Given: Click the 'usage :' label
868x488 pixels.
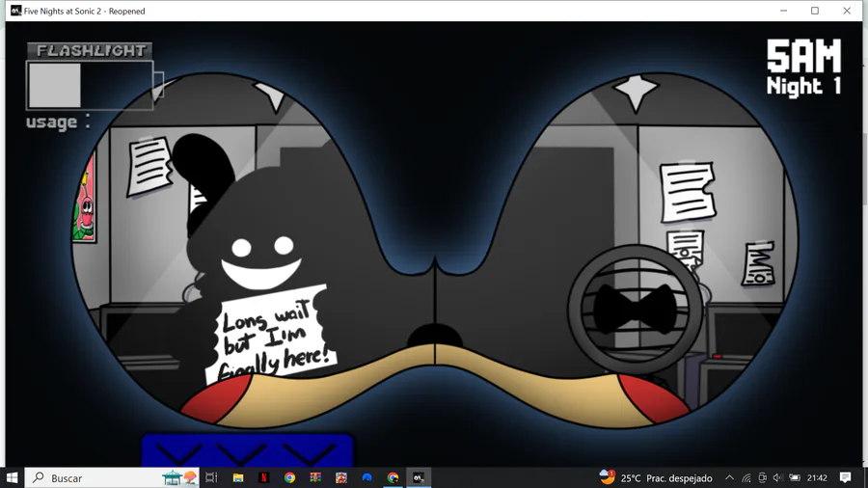Looking at the screenshot, I should 58,122.
